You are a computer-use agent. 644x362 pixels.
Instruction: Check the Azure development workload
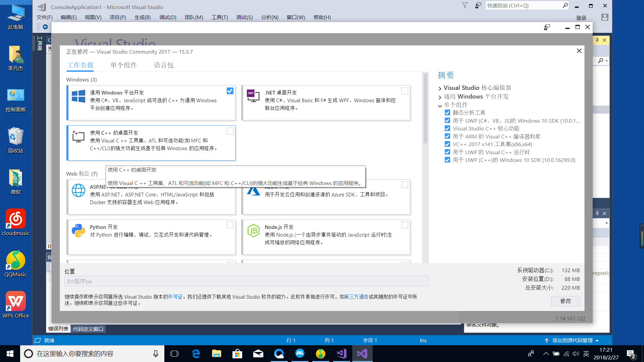coord(405,185)
